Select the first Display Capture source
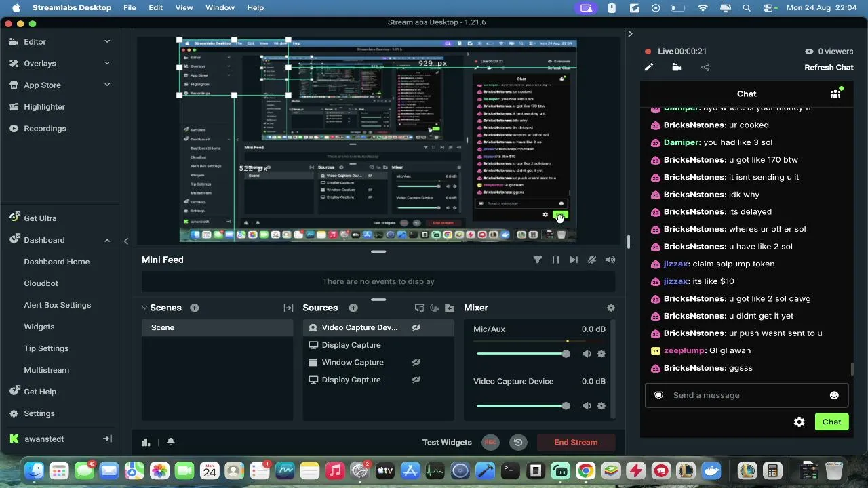The width and height of the screenshot is (868, 488). click(x=378, y=345)
